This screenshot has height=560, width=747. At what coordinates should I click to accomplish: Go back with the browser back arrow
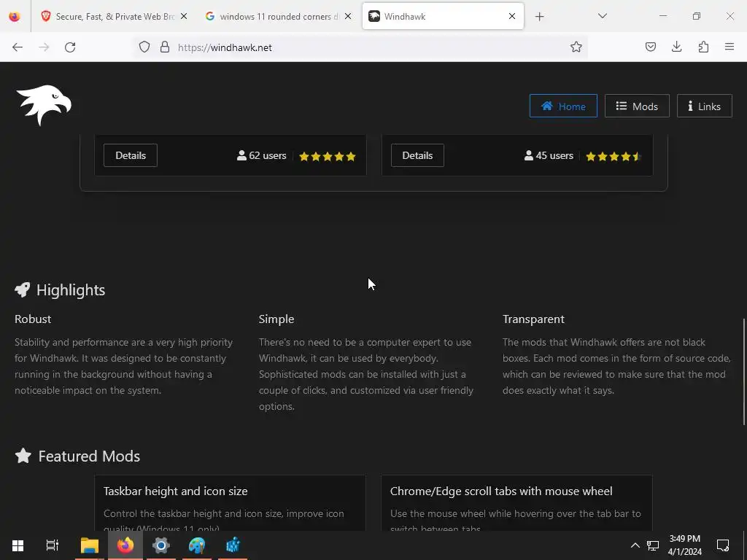click(18, 47)
